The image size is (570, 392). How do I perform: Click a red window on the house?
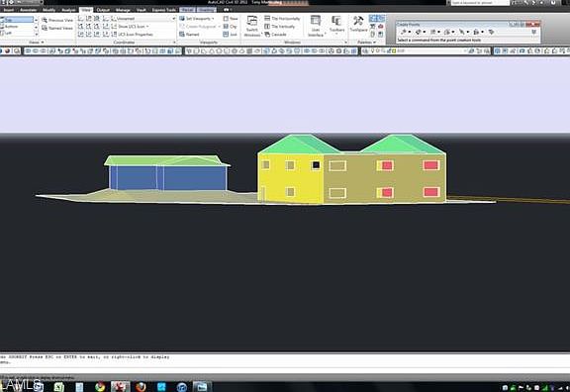point(430,165)
